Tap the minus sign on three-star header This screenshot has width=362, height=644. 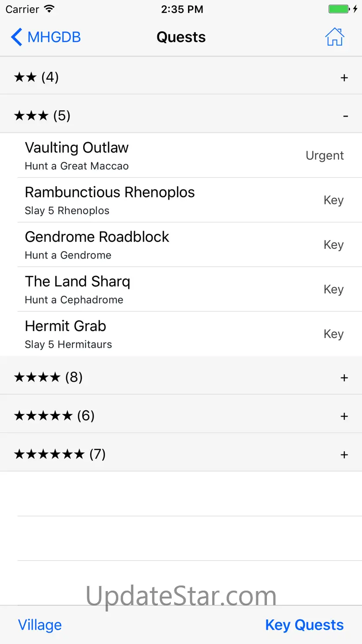tap(345, 116)
